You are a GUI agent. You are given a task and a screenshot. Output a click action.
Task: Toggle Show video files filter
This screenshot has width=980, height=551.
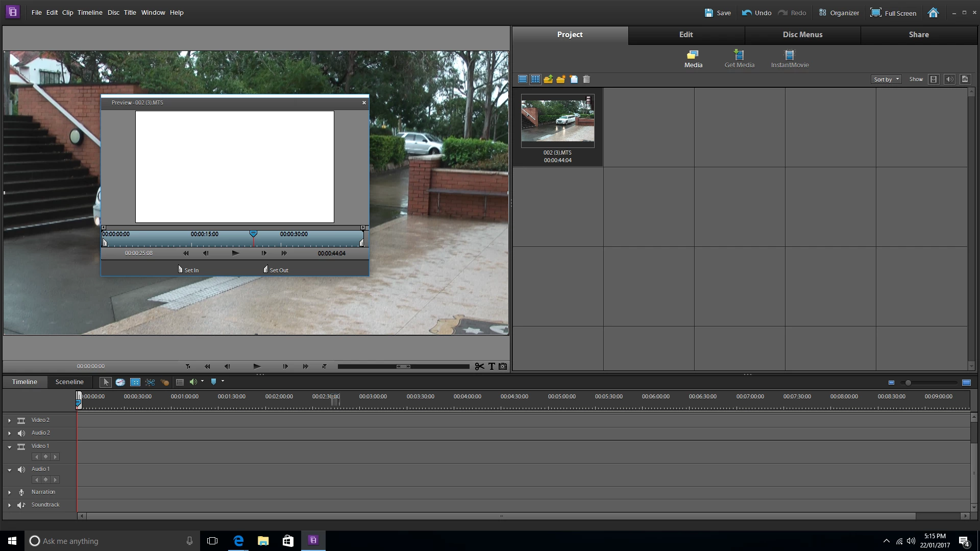[934, 79]
